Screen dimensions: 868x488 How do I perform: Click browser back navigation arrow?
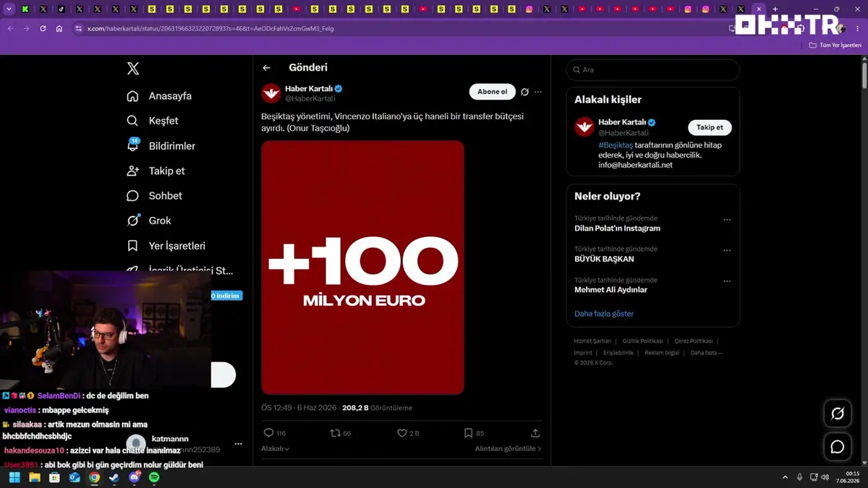9,28
